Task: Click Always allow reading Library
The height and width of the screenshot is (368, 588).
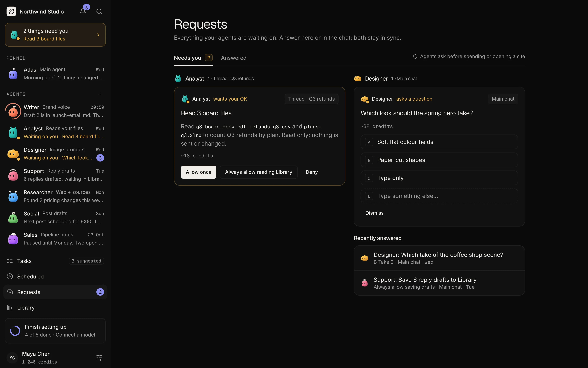Action: 258,172
